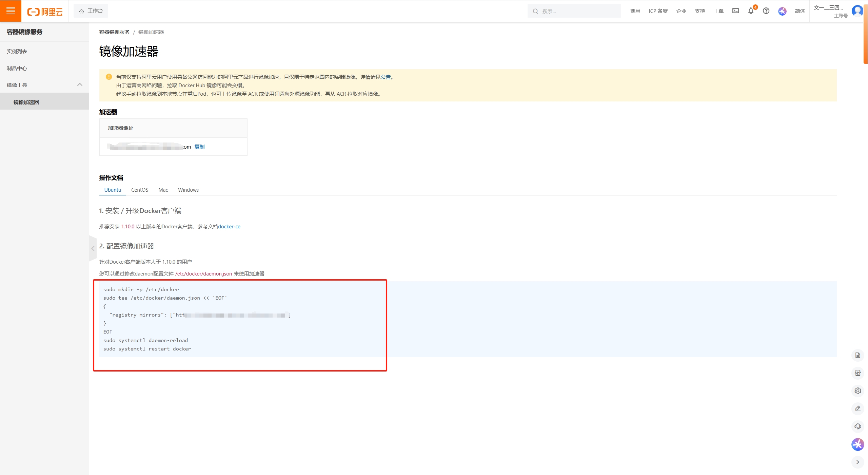Click 容器镜像服务 breadcrumb link

114,32
